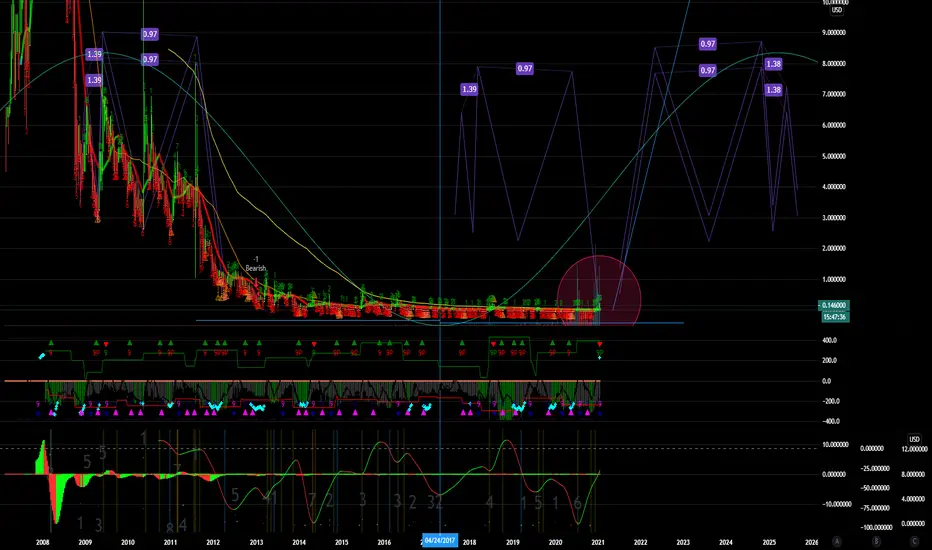Select scale C at the chart bottom
The height and width of the screenshot is (550, 932).
(914, 541)
